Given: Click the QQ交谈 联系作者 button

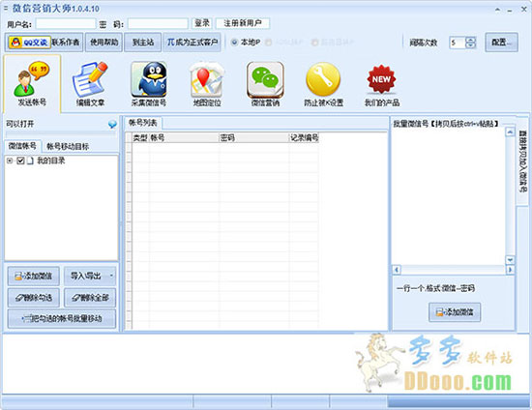Looking at the screenshot, I should [44, 43].
